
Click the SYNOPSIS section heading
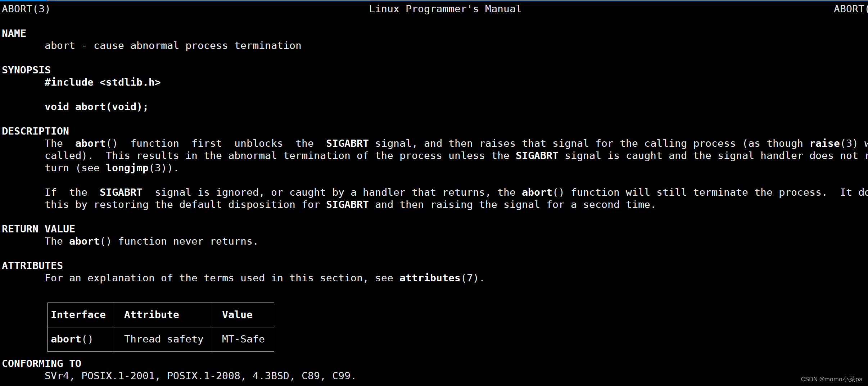[26, 70]
